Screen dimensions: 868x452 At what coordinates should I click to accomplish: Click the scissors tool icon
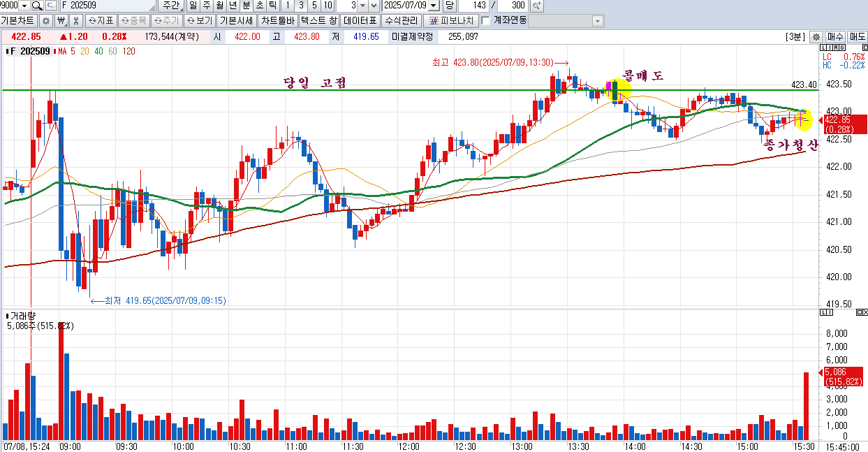[x=75, y=21]
